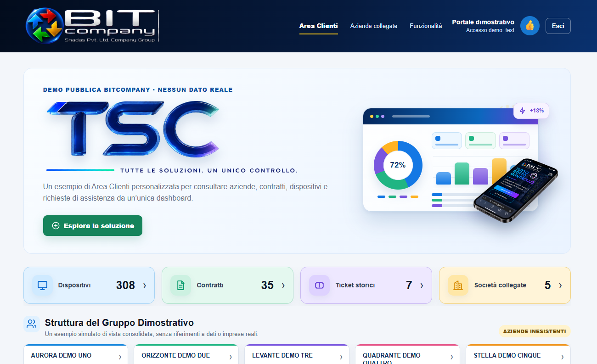Select the ORIZZONTE DEMO DUE company name

click(x=175, y=355)
